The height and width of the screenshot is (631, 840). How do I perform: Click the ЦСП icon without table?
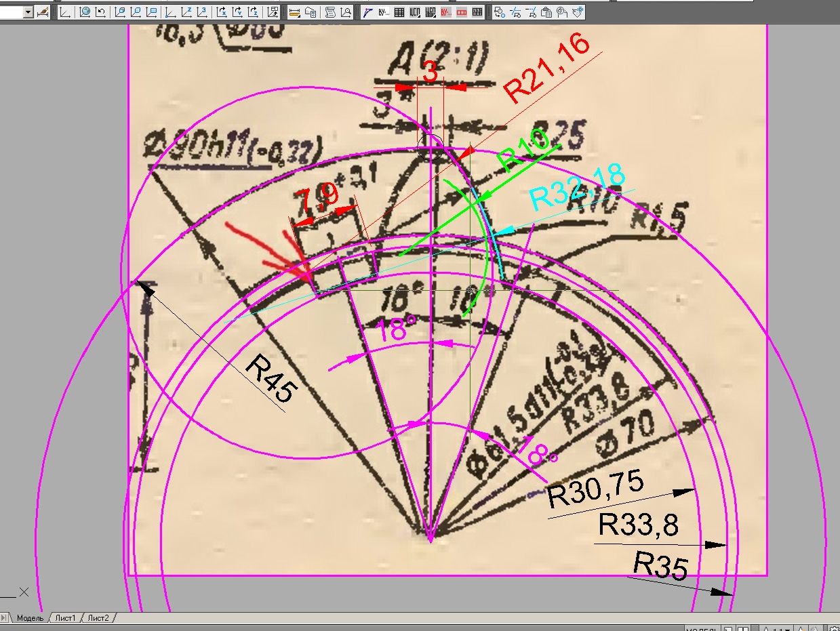[x=415, y=12]
